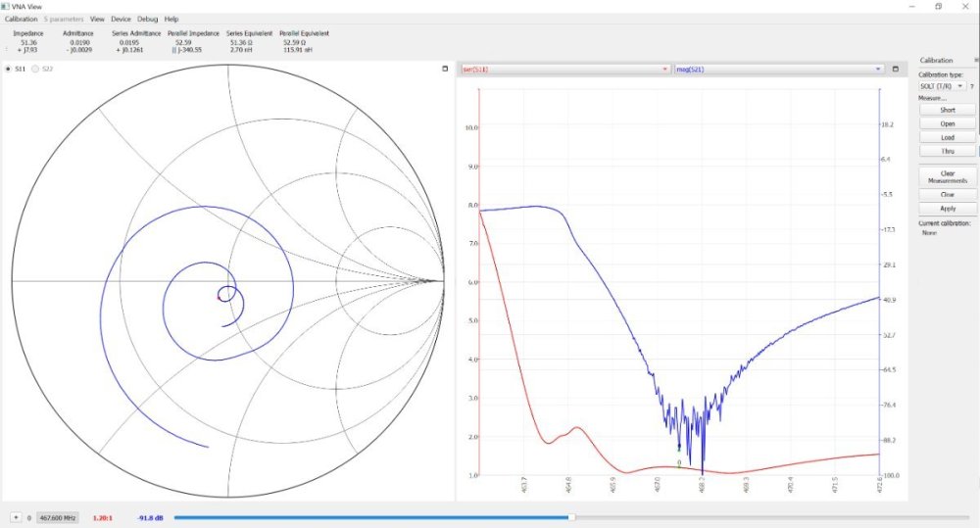Image resolution: width=980 pixels, height=528 pixels.
Task: Open the Calibration menu
Action: coord(21,19)
